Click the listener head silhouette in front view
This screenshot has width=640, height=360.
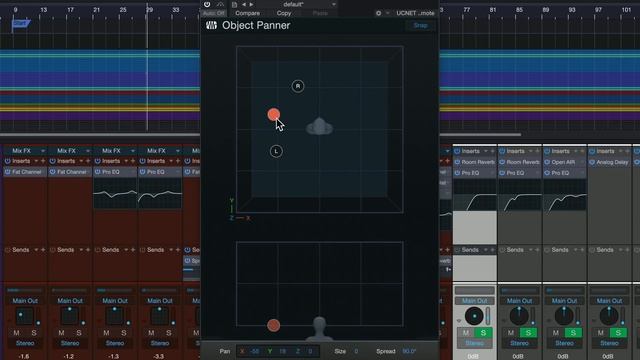tap(320, 329)
